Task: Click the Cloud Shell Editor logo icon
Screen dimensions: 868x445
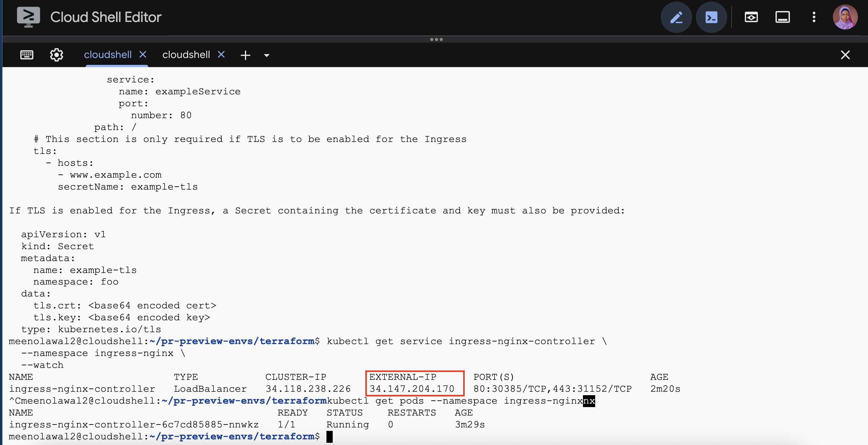Action: (x=28, y=17)
